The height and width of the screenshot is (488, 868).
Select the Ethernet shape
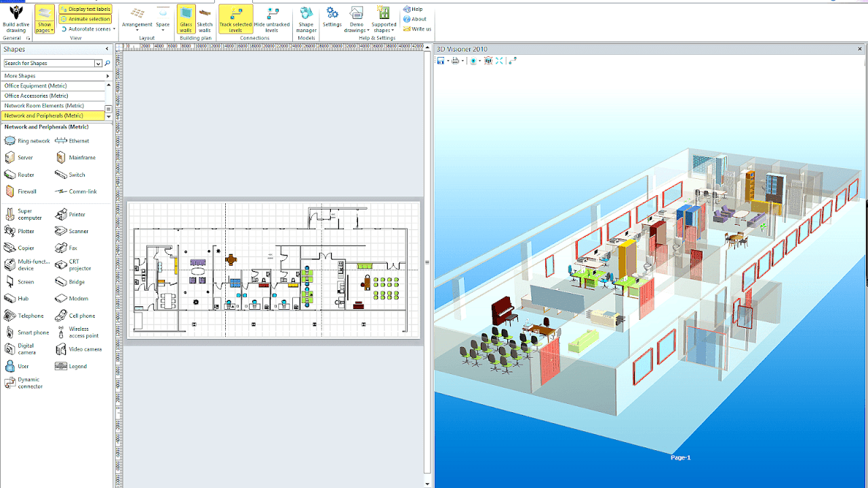72,141
